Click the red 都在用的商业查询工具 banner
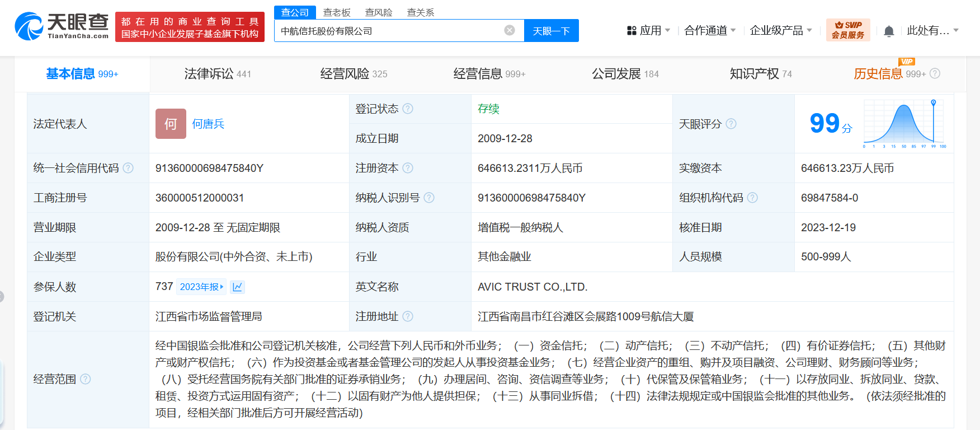Screen dimensions: 980x430 [x=190, y=27]
